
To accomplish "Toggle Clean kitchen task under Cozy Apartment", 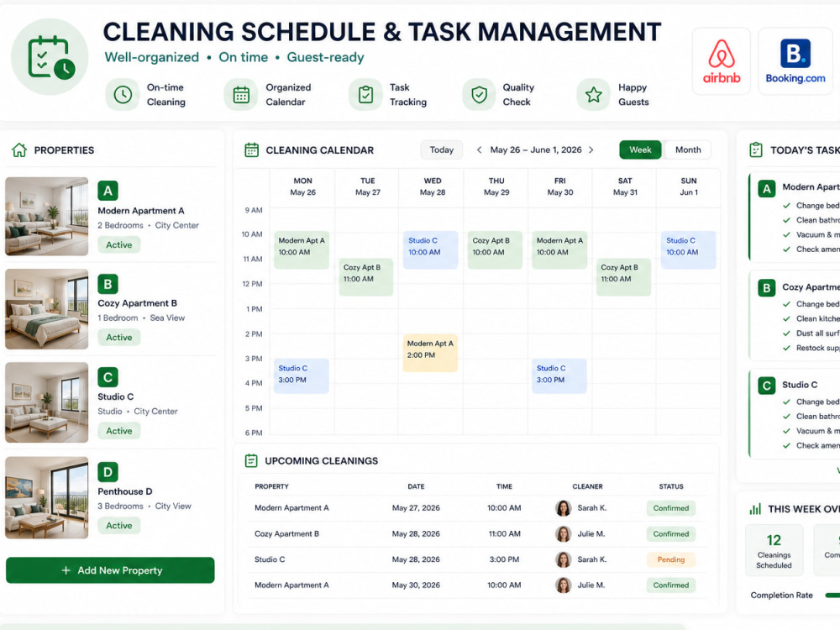I will coord(786,318).
